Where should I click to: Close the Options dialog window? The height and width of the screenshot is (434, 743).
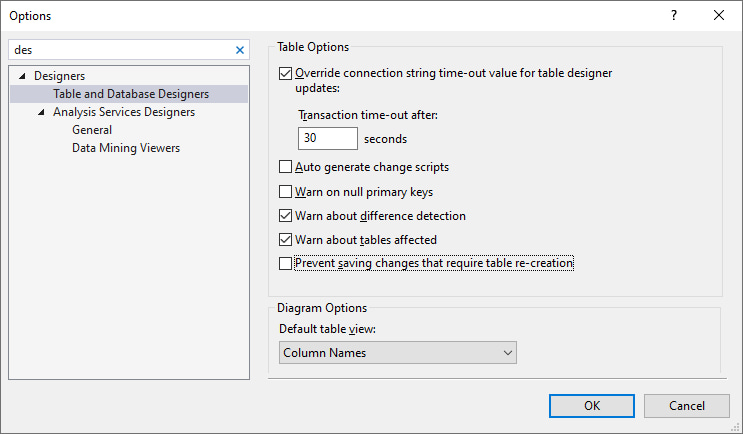(719, 15)
